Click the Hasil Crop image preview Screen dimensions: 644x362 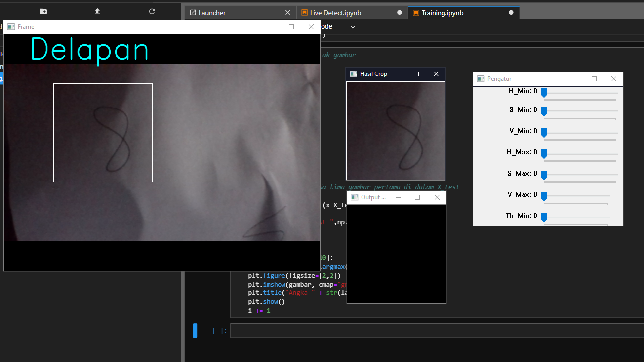click(x=396, y=131)
